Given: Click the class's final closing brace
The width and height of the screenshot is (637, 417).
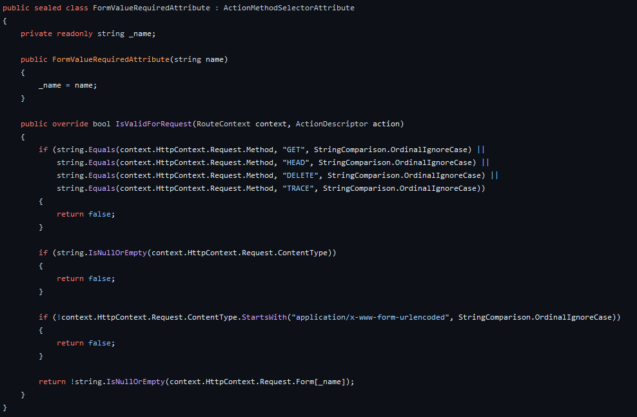Looking at the screenshot, I should point(5,407).
